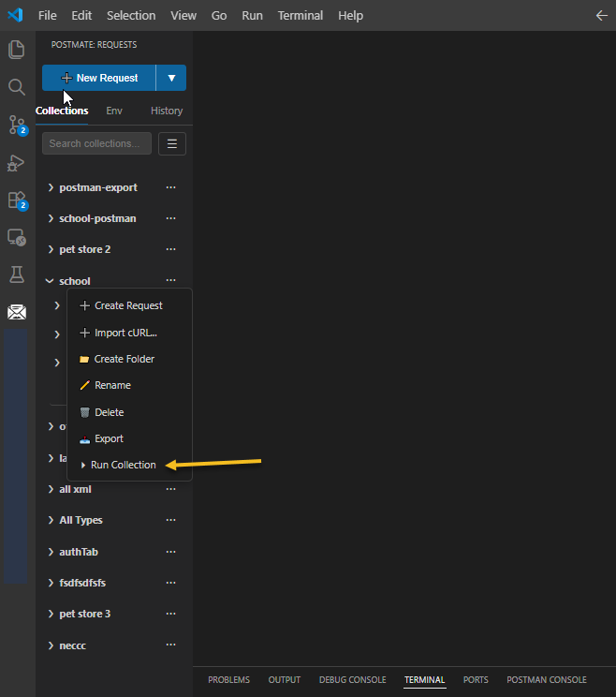Viewport: 616px width, 697px height.
Task: Switch to the DEBUG CONSOLE panel tab
Action: coord(353,679)
